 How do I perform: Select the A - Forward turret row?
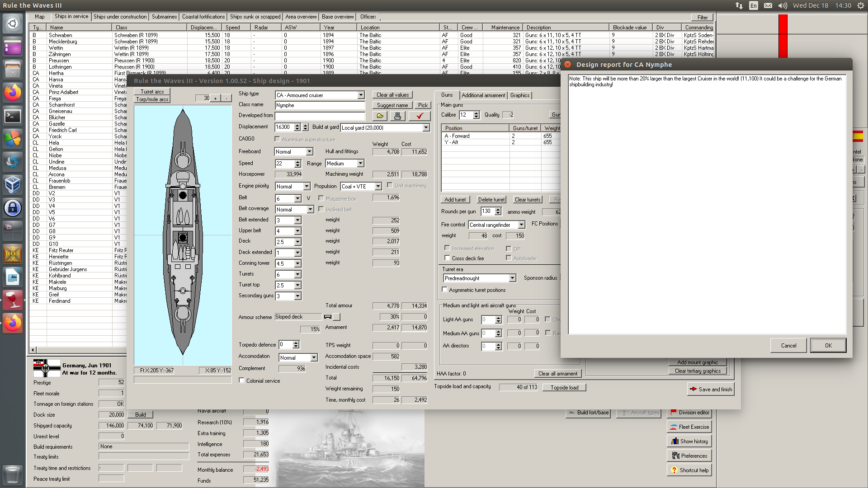coord(501,136)
